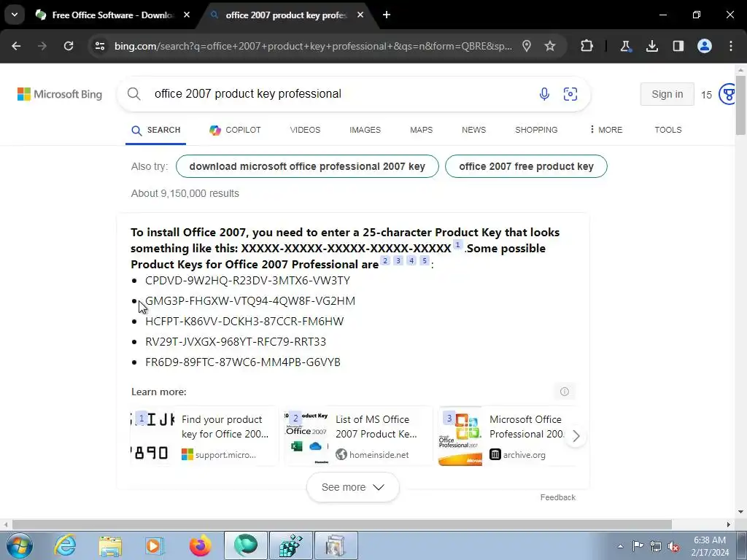Click the Bing search magnifier icon

[134, 94]
